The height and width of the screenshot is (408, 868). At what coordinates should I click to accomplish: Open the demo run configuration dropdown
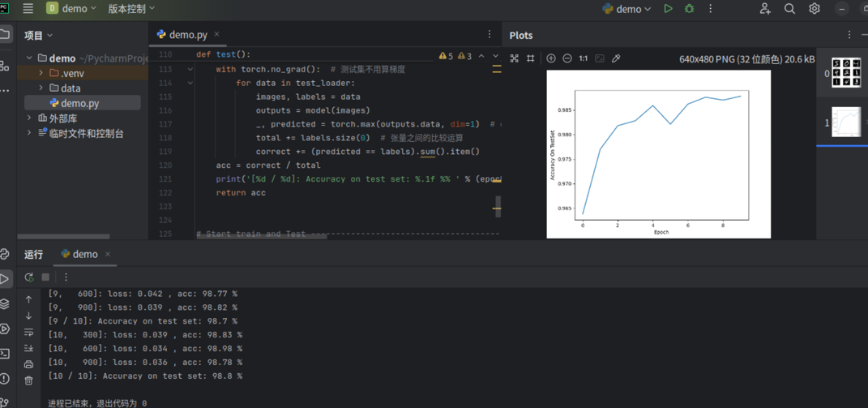click(627, 9)
